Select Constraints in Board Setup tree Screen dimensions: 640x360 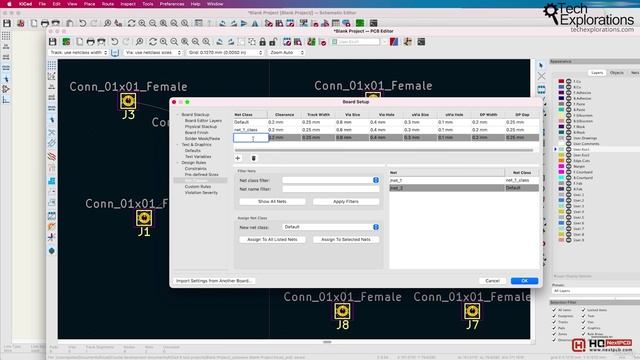[196, 169]
